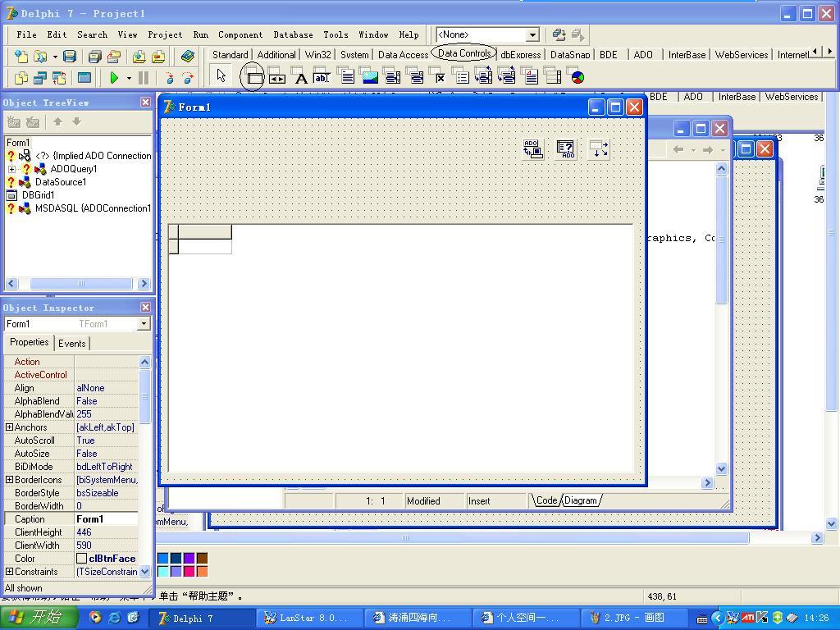
Task: Click the ADOQuery component on Form1
Action: click(x=566, y=148)
